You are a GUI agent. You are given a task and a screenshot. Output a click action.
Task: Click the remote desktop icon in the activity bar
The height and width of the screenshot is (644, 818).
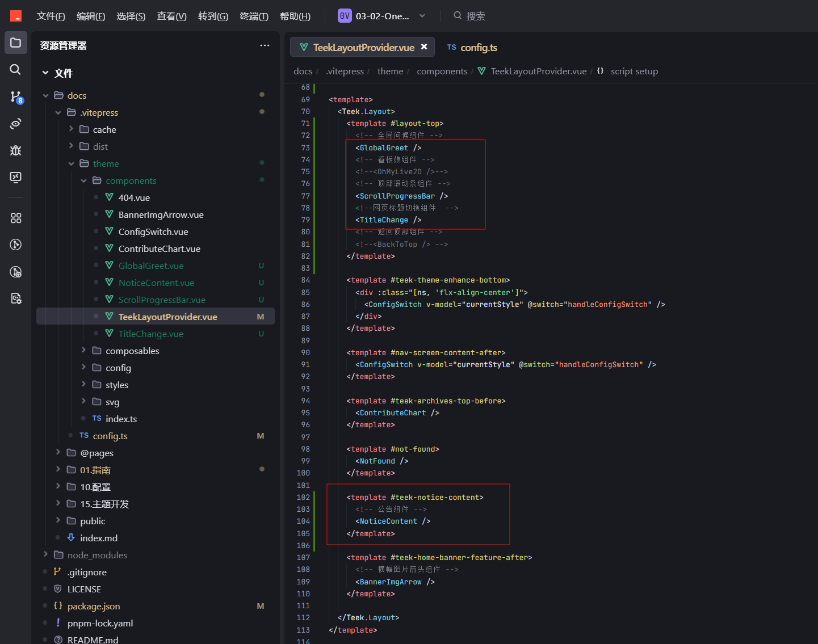coord(16,177)
